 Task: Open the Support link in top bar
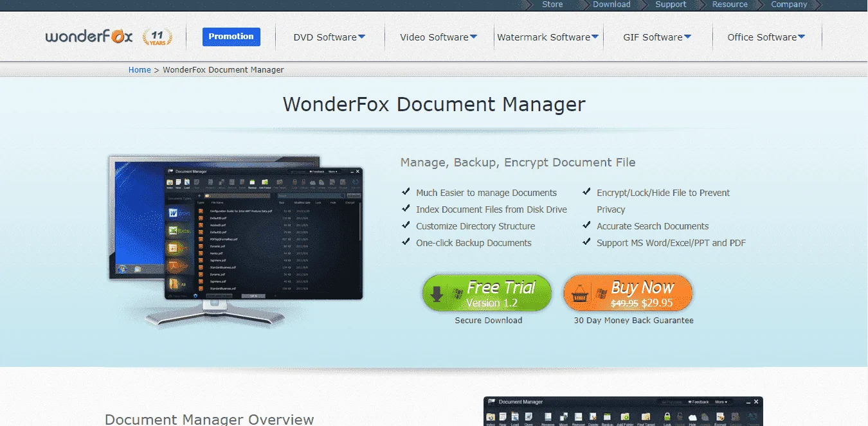(x=671, y=4)
